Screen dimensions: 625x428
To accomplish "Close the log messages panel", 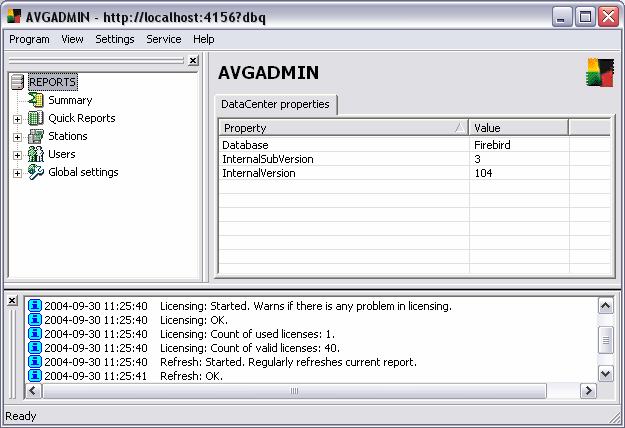I will [x=12, y=300].
